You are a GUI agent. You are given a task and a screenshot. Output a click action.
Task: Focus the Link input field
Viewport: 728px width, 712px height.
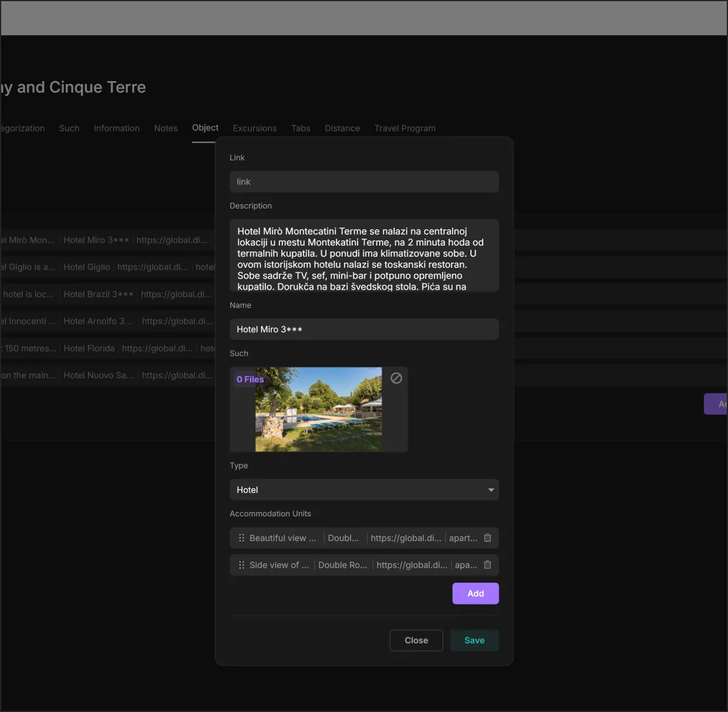364,182
